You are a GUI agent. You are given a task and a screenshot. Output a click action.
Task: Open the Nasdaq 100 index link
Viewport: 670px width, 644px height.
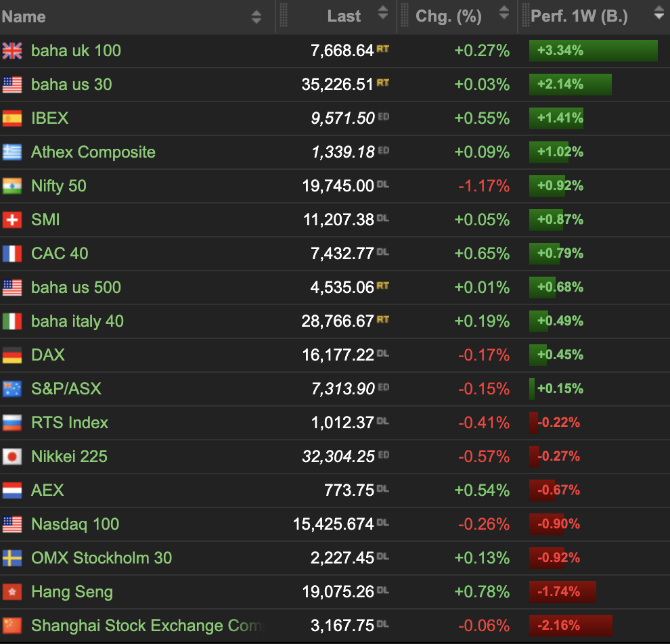75,524
